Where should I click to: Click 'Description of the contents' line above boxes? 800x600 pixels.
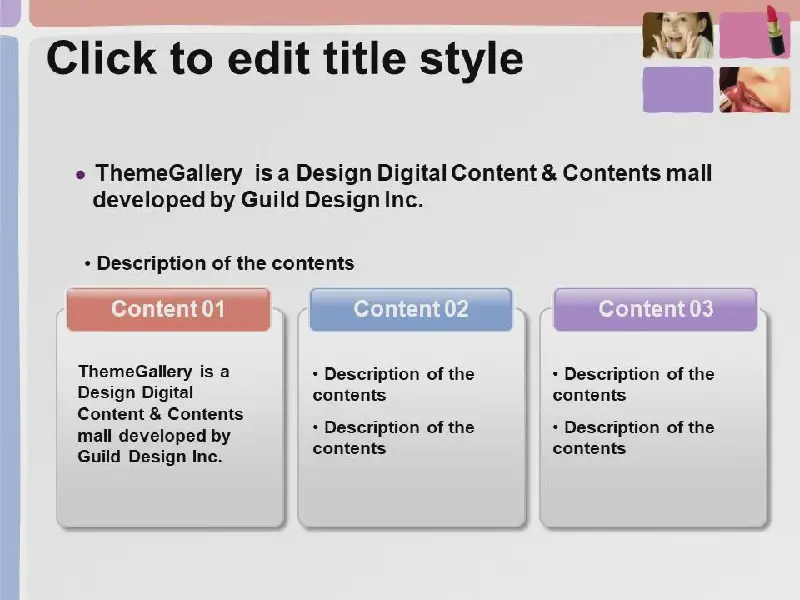point(225,264)
